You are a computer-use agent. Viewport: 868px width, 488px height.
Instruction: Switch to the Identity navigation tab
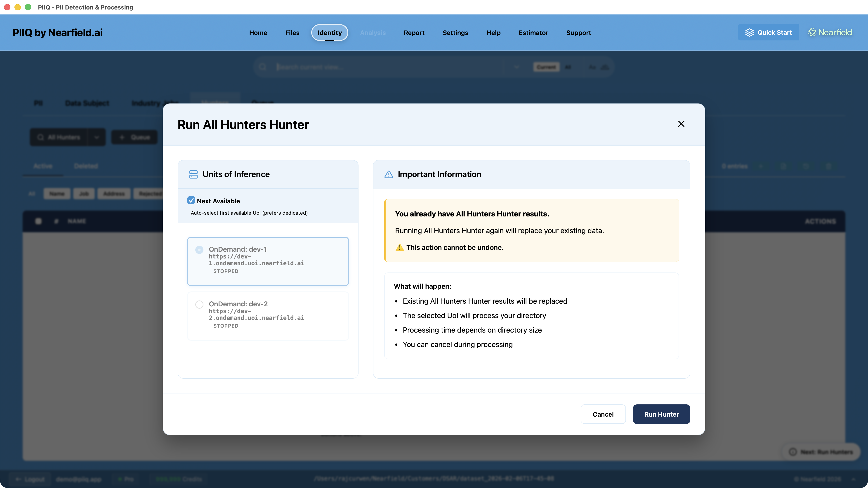(x=329, y=33)
